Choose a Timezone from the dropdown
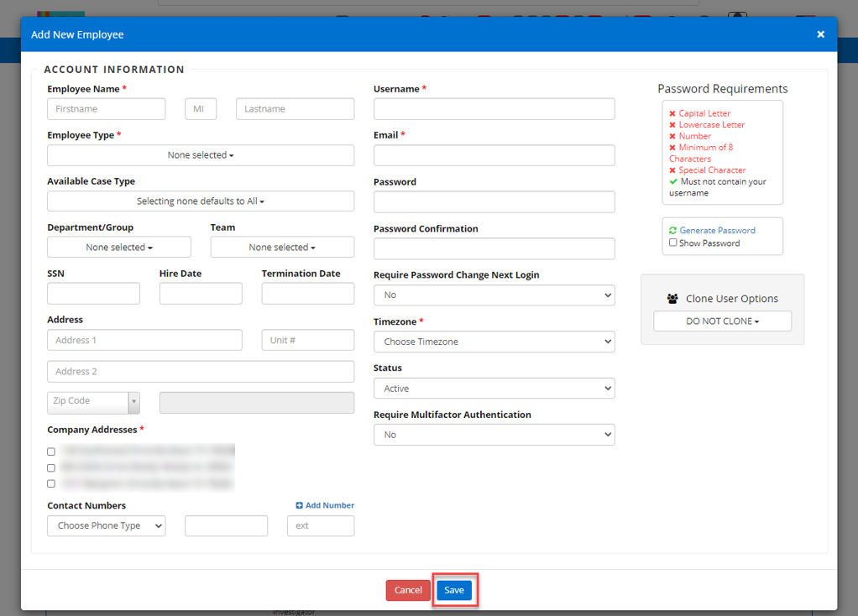The height and width of the screenshot is (616, 858). click(x=494, y=342)
